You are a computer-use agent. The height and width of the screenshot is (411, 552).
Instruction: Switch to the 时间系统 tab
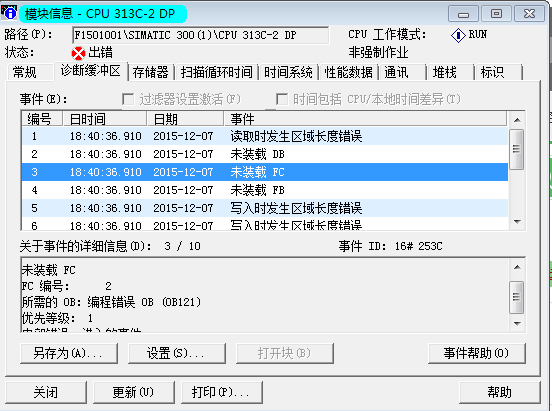click(288, 72)
